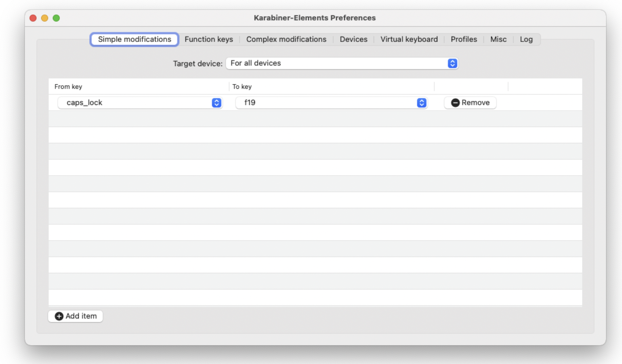Switch to the Profiles tab
622x364 pixels.
(x=464, y=39)
